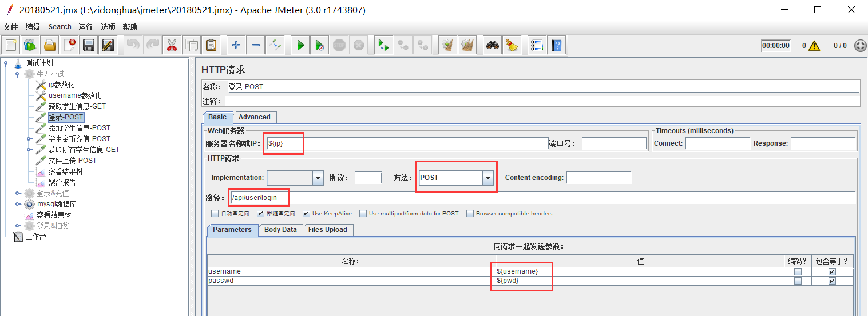Open the 帮助 menu
The width and height of the screenshot is (868, 316).
[130, 27]
